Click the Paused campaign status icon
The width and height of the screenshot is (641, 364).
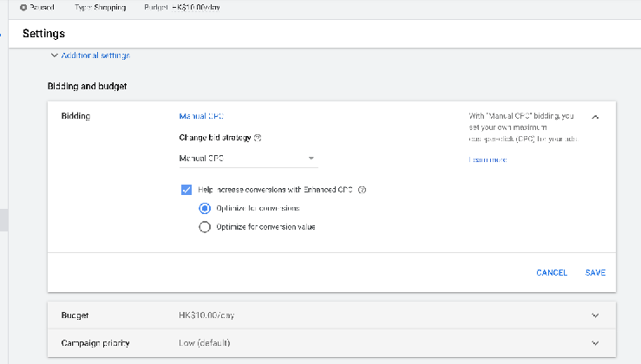[23, 7]
